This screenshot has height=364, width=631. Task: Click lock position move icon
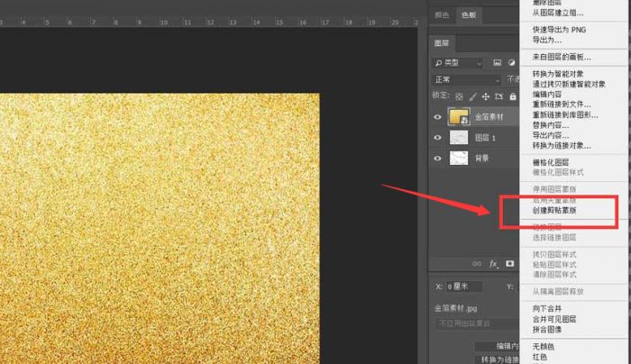[x=487, y=96]
